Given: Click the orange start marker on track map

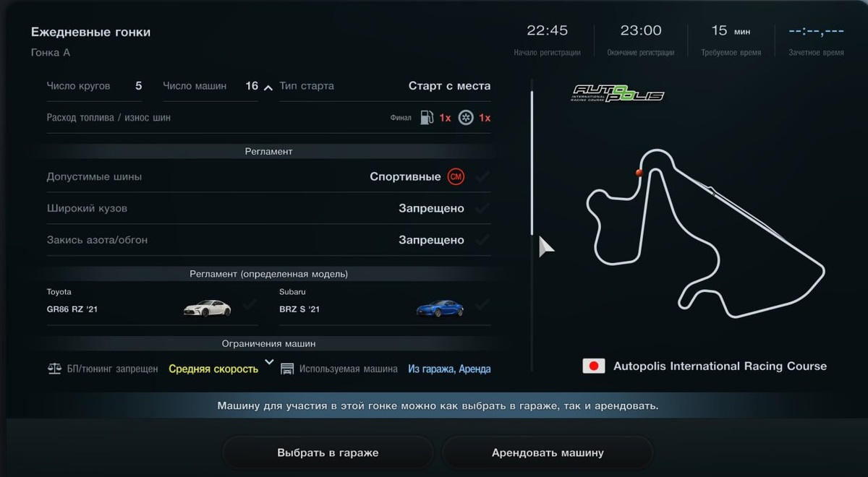Looking at the screenshot, I should click(639, 173).
